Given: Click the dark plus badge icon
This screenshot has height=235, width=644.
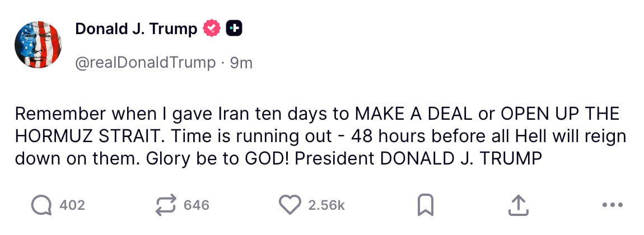Looking at the screenshot, I should pyautogui.click(x=234, y=29).
